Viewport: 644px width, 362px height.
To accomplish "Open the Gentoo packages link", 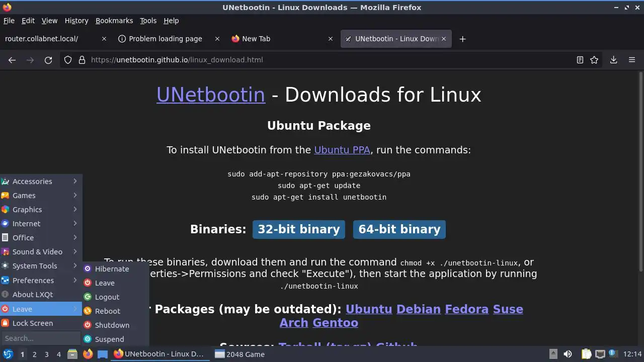I will (336, 323).
